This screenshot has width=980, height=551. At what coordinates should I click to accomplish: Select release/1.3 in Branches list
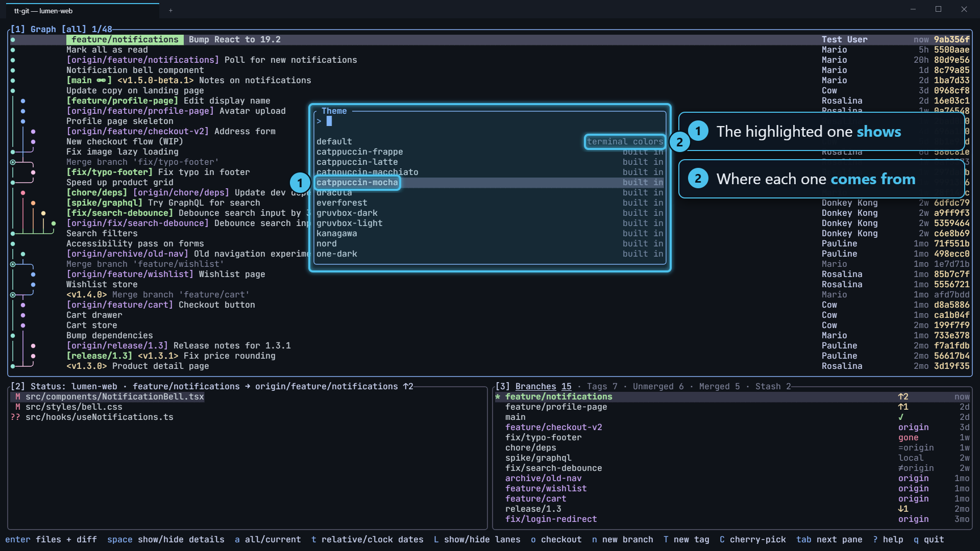(732, 509)
